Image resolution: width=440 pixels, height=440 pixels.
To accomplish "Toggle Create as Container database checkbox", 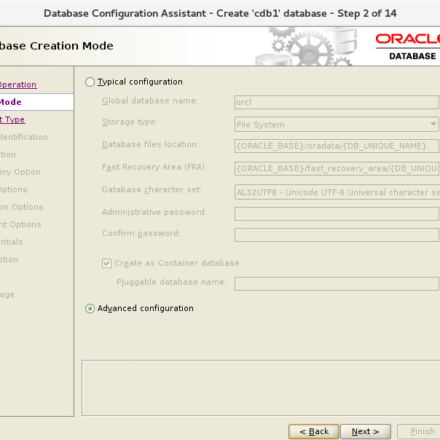I will [x=107, y=263].
